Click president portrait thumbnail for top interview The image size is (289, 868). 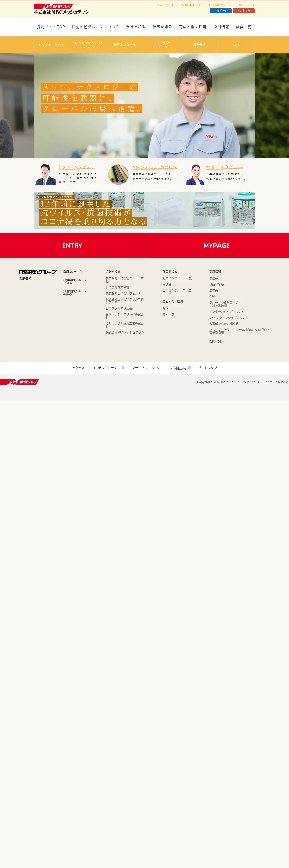46,174
